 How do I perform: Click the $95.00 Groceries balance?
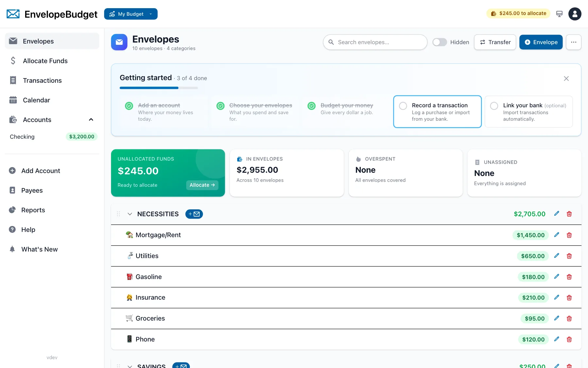pos(535,318)
